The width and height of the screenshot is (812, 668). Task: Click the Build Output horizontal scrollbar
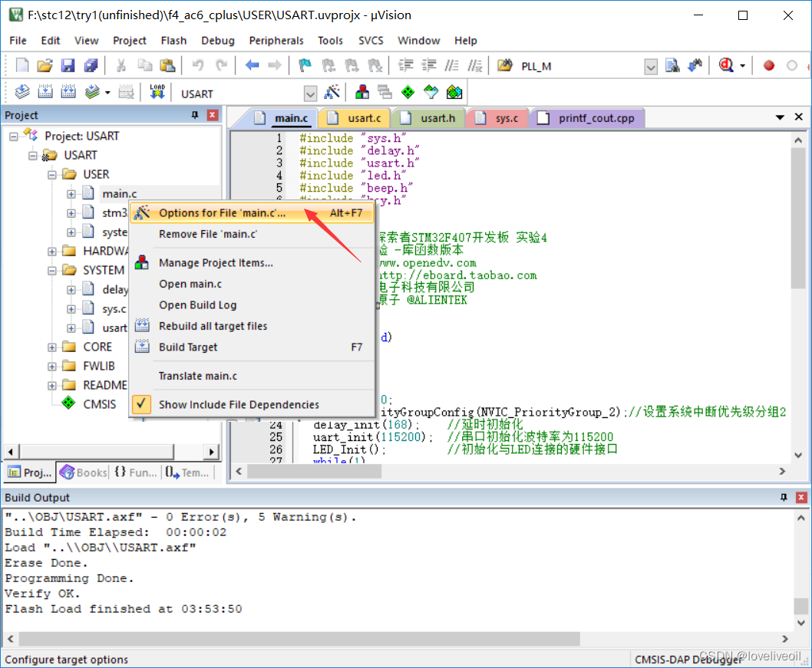(299, 639)
